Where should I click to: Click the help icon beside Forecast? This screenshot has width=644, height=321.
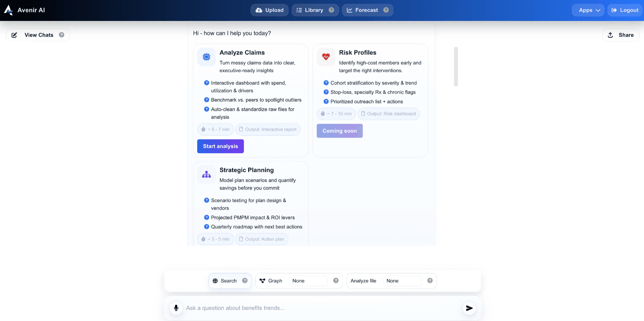point(386,10)
